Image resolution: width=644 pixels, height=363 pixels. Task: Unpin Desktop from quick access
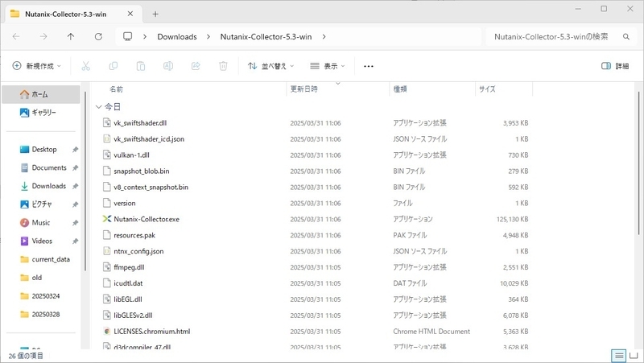pos(75,150)
